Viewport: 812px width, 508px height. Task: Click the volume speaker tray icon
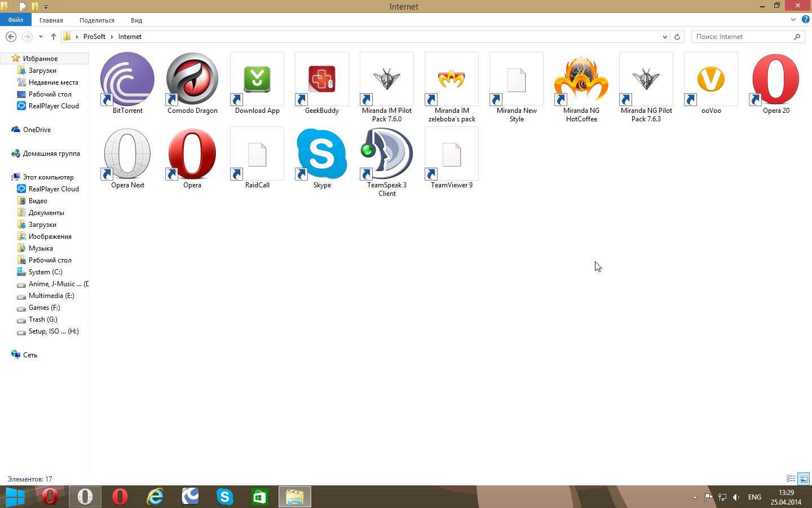(x=736, y=497)
